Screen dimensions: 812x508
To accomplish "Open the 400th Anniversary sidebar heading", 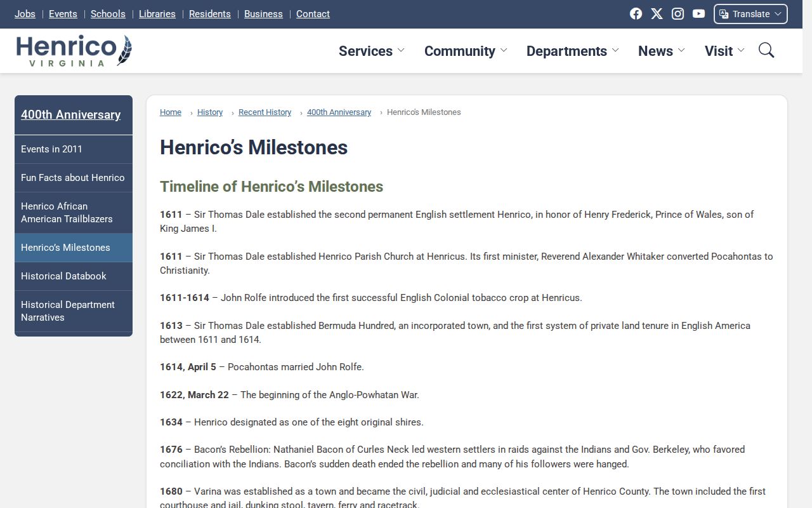I will (70, 115).
